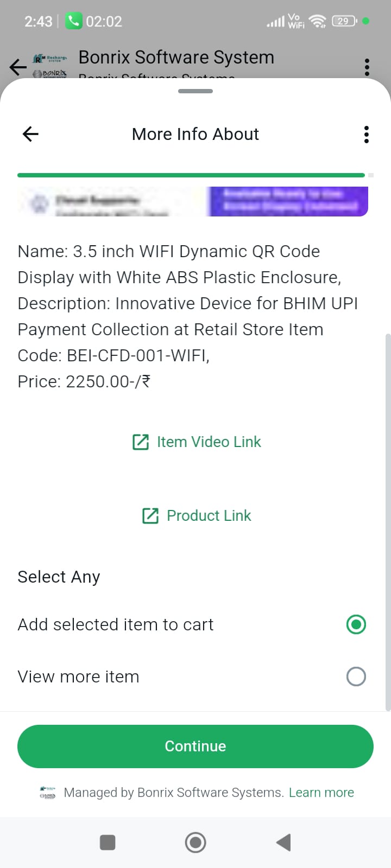The height and width of the screenshot is (868, 391).
Task: Open the Item Video Link
Action: tap(209, 442)
